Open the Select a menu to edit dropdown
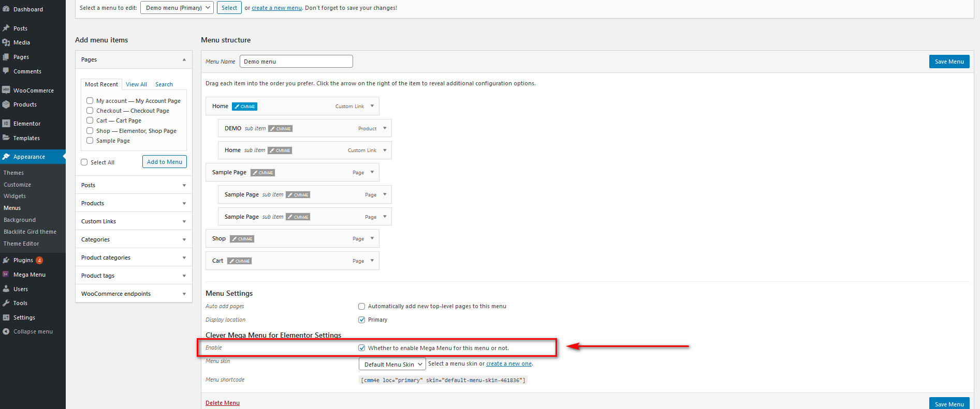This screenshot has width=980, height=409. pyautogui.click(x=177, y=8)
